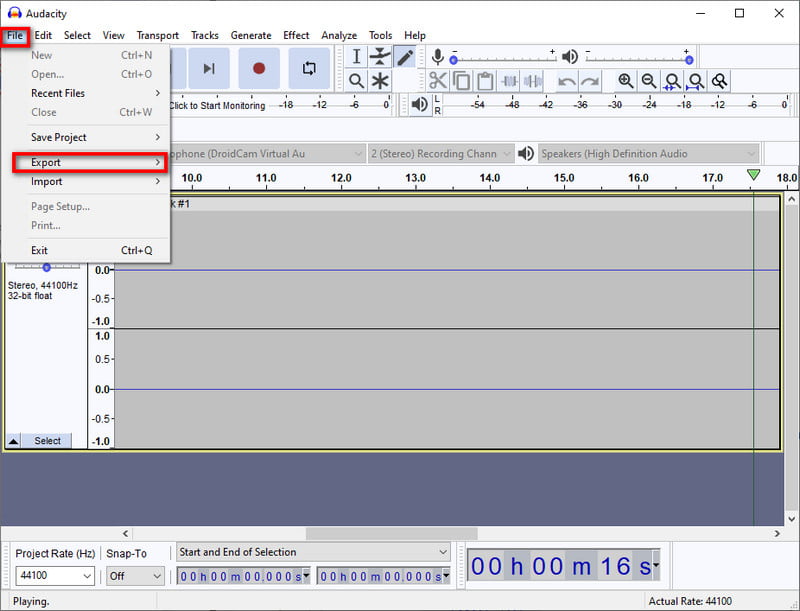Click the Redo arrow icon
The height and width of the screenshot is (611, 800).
click(x=590, y=81)
